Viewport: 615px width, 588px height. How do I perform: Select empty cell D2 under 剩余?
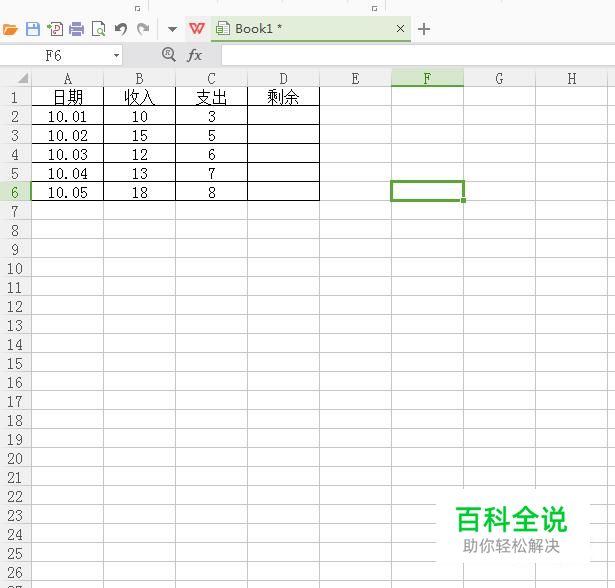284,116
